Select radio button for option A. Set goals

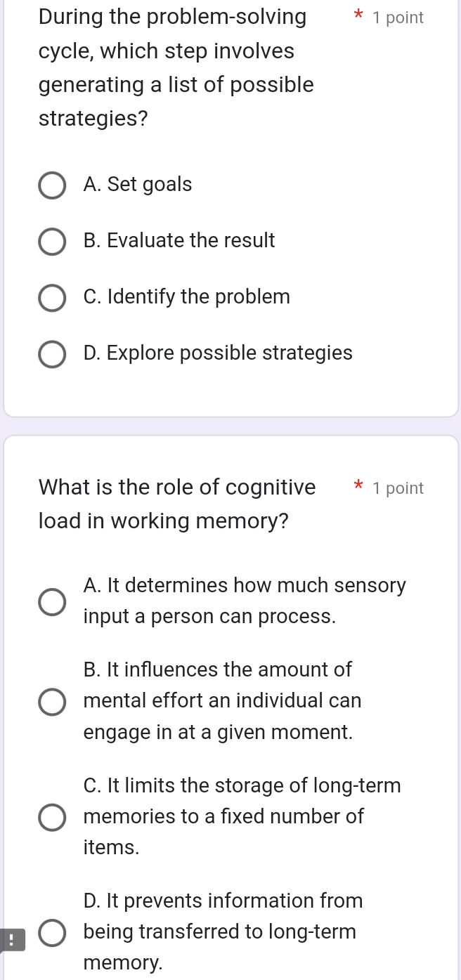coord(52,185)
